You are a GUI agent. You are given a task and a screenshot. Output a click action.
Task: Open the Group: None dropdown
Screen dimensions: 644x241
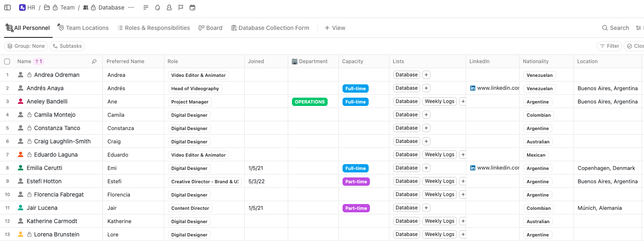26,46
